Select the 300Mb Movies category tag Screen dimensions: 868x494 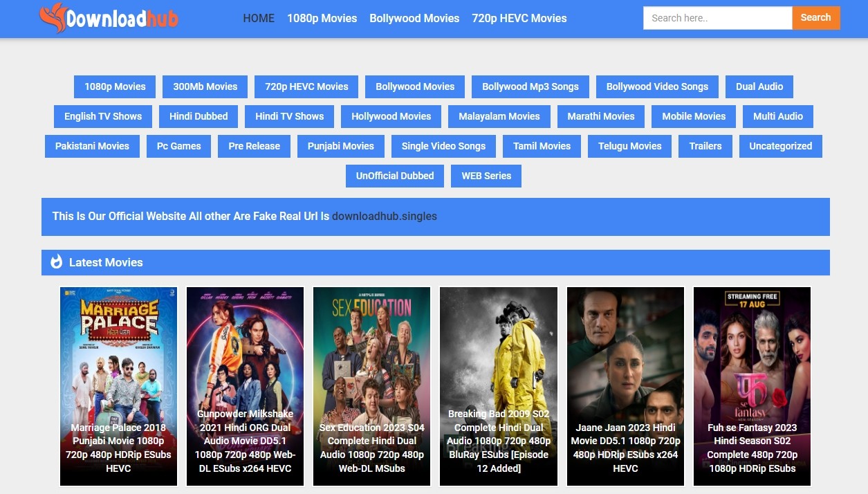(x=205, y=86)
